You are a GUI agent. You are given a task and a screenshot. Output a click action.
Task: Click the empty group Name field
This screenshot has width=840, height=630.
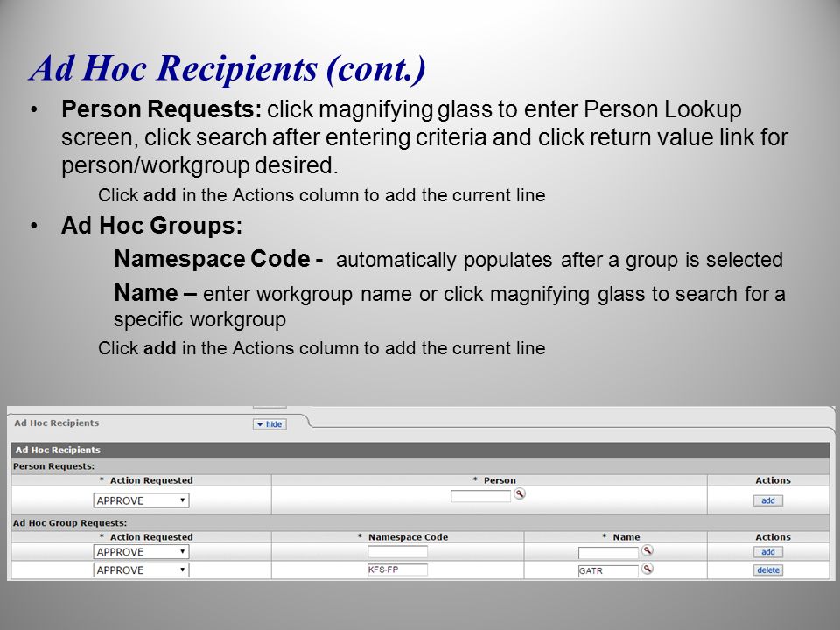click(x=608, y=552)
